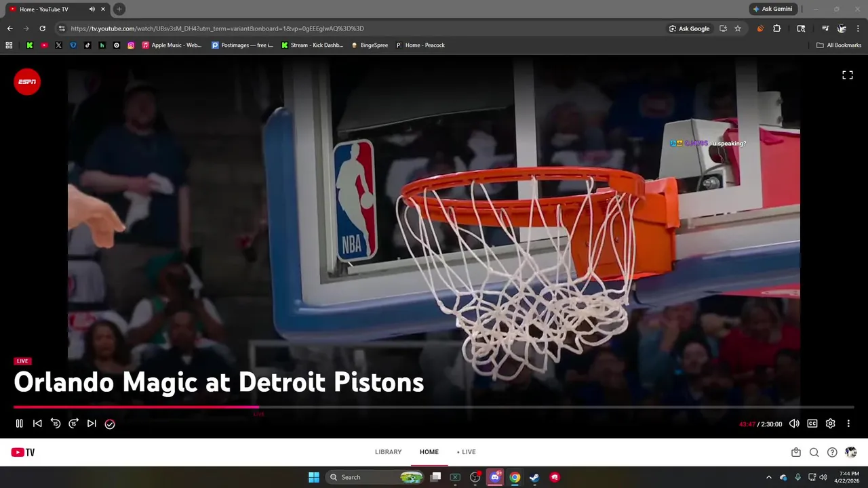The image size is (868, 488).
Task: Open the Chrome apps grid icon
Action: pos(9,45)
